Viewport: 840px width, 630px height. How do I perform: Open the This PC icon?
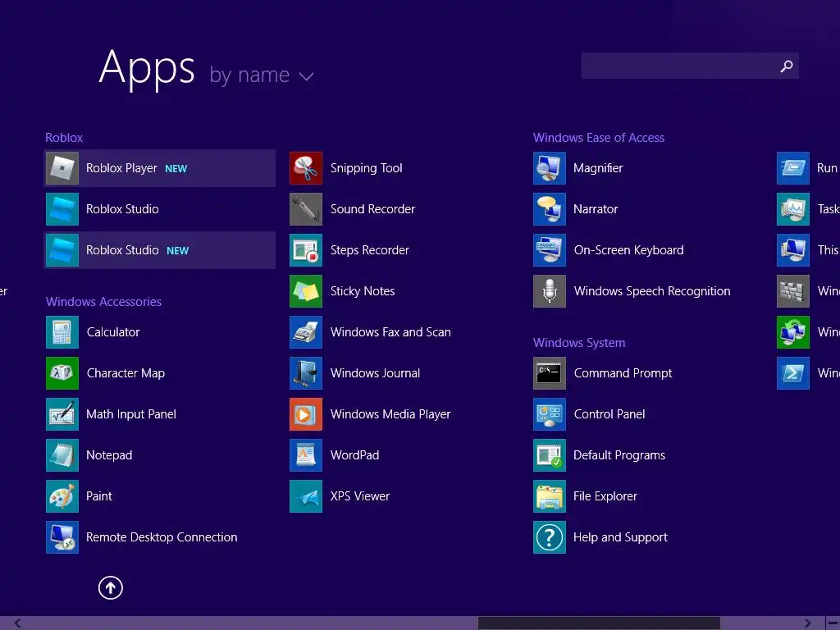(793, 250)
